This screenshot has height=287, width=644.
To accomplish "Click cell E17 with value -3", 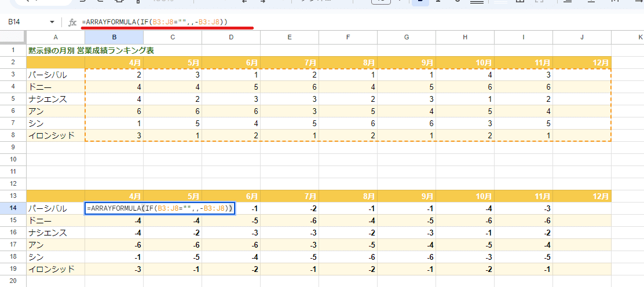I will [x=290, y=245].
